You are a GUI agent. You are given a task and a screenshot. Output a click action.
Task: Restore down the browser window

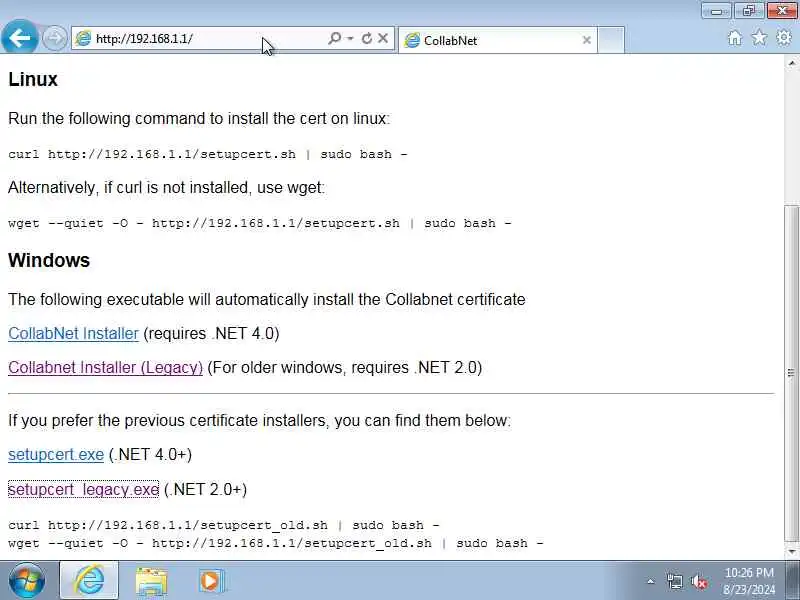tap(748, 10)
